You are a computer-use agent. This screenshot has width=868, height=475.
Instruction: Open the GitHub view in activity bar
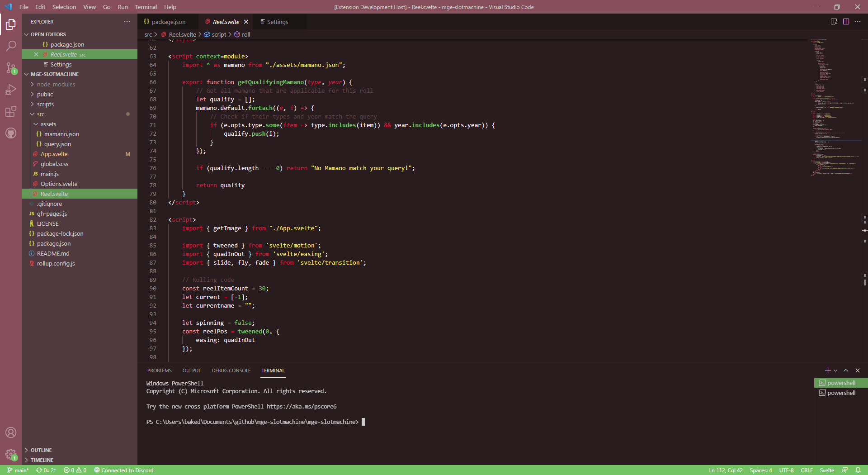[x=11, y=133]
